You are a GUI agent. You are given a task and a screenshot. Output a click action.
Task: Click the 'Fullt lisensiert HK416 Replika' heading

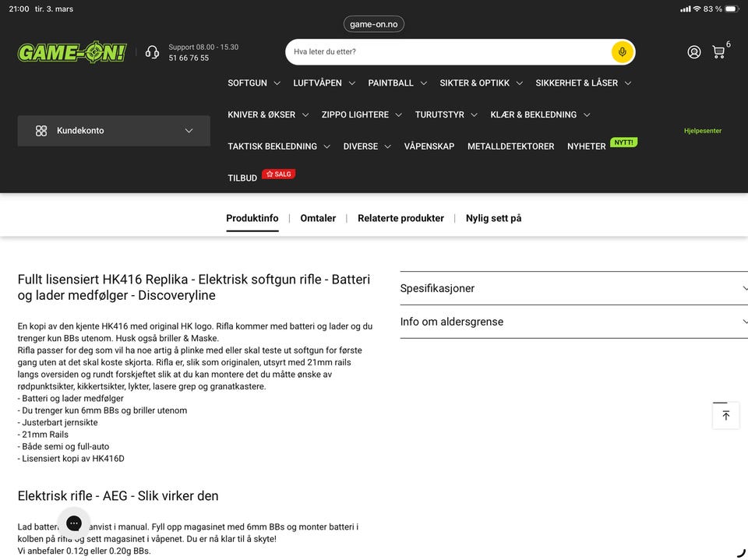pyautogui.click(x=194, y=287)
